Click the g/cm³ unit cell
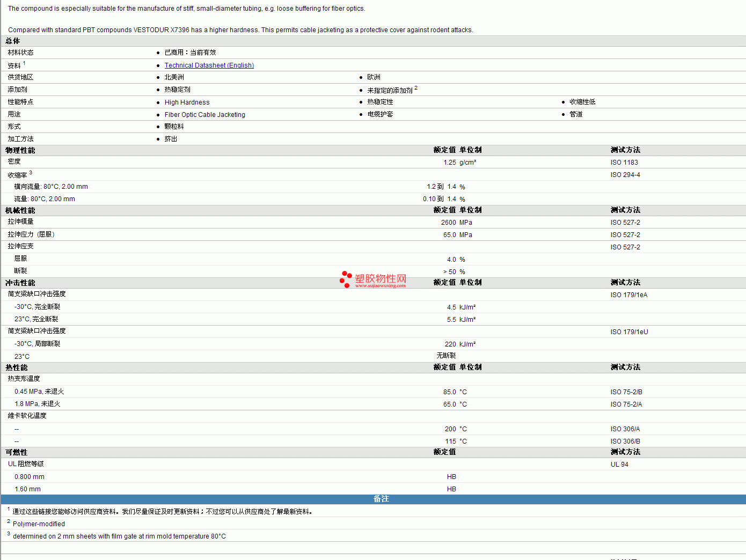 click(x=468, y=163)
